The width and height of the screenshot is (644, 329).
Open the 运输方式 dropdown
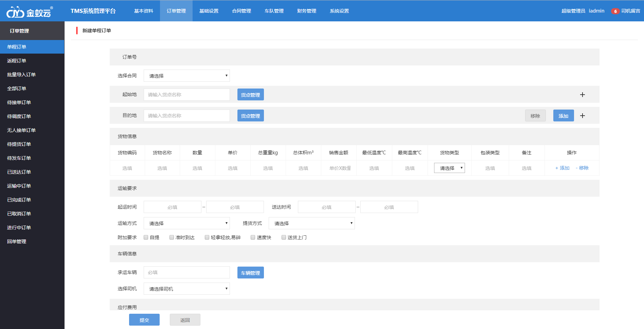(187, 223)
